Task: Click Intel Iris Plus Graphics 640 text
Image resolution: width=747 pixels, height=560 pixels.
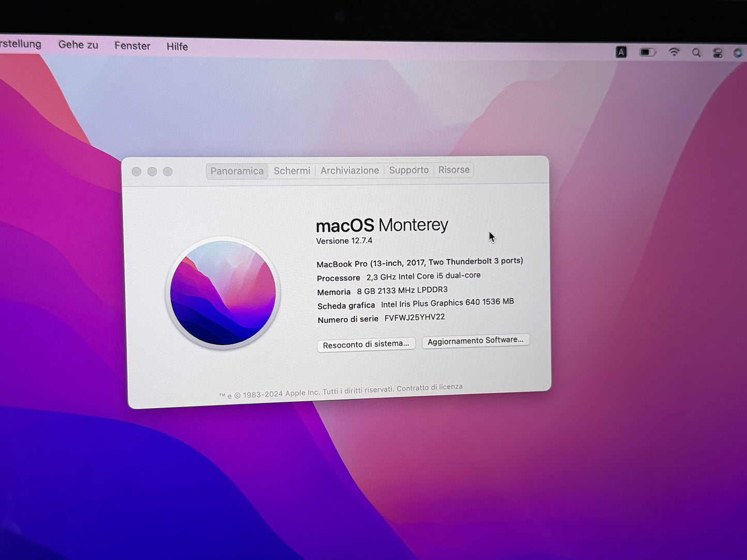Action: (447, 303)
